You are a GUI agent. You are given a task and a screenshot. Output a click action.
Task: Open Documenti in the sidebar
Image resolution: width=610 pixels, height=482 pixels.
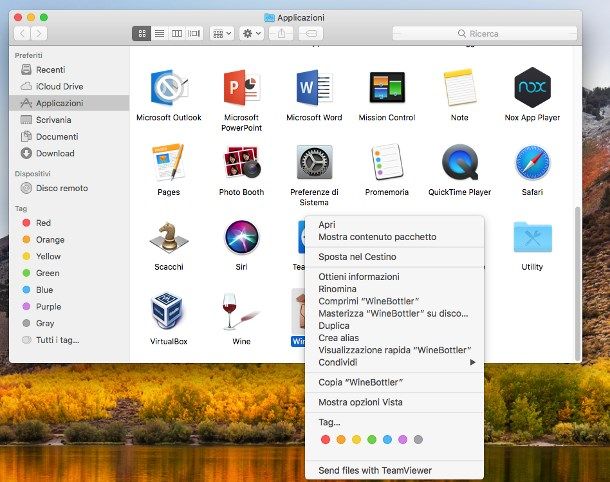click(x=69, y=137)
